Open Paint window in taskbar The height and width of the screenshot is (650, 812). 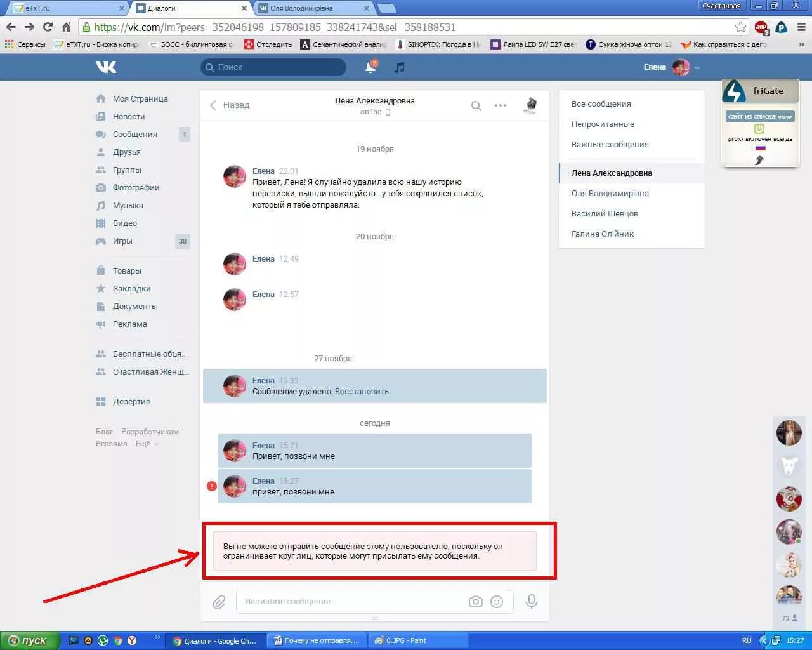coord(419,640)
